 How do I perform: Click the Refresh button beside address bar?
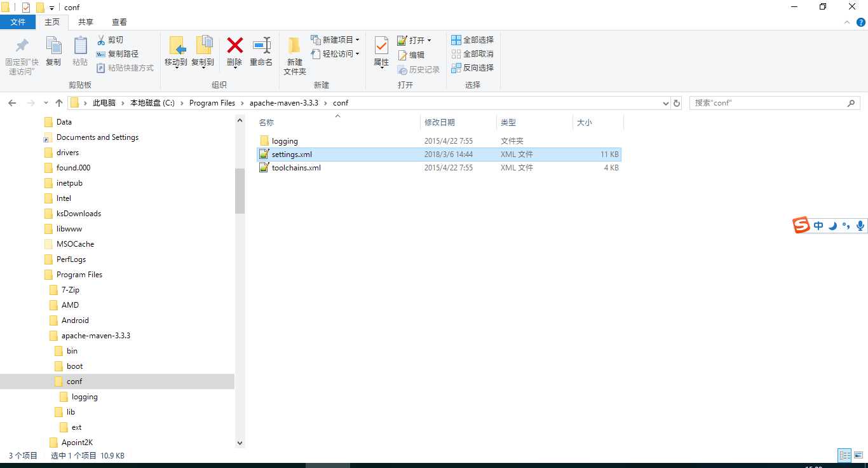tap(677, 103)
